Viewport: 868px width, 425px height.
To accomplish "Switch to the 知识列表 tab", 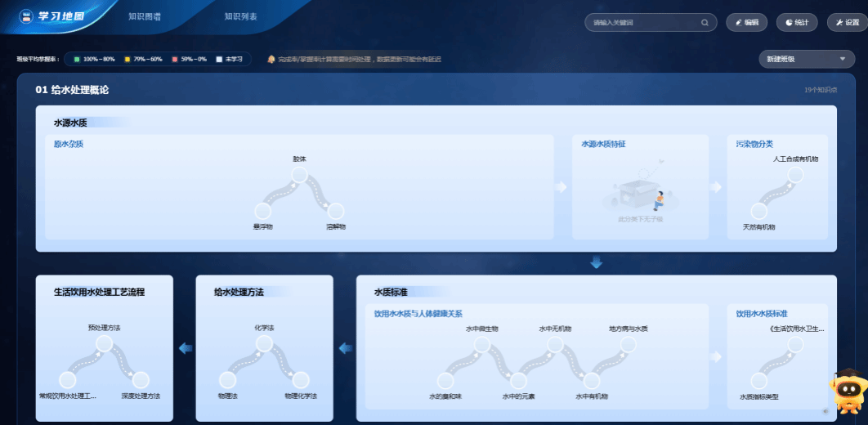I will pyautogui.click(x=240, y=16).
